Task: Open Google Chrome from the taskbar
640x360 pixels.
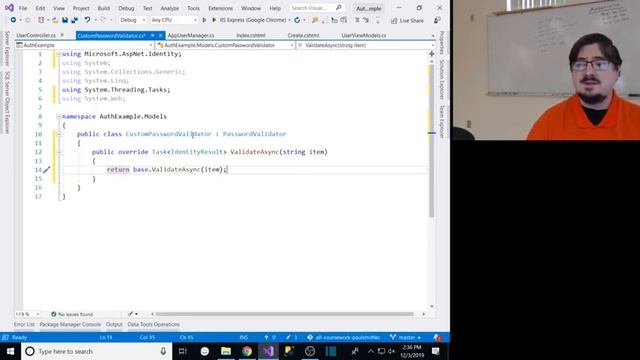Action: click(x=247, y=351)
